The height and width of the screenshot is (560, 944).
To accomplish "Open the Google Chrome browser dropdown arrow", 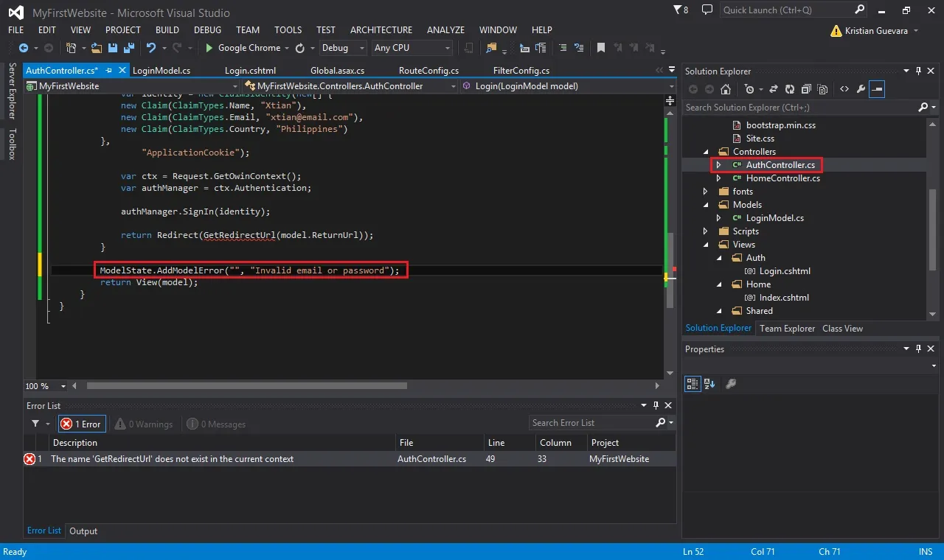I will [x=287, y=48].
